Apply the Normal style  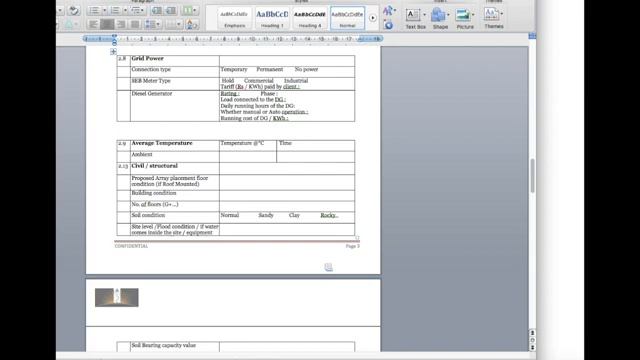[347, 18]
